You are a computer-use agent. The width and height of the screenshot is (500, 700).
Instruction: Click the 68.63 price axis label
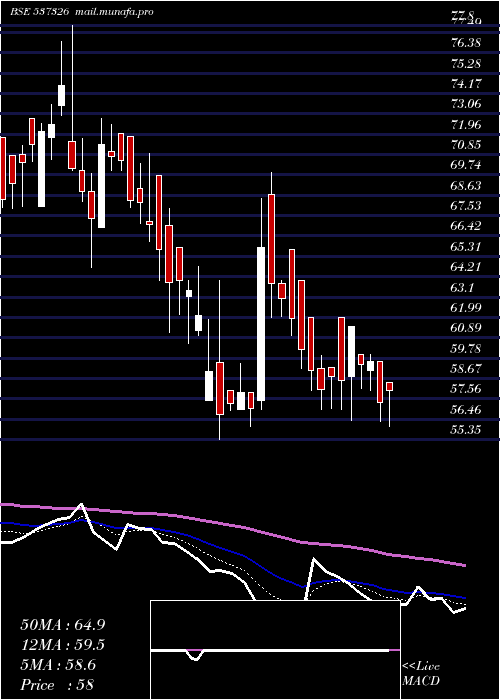pyautogui.click(x=466, y=185)
